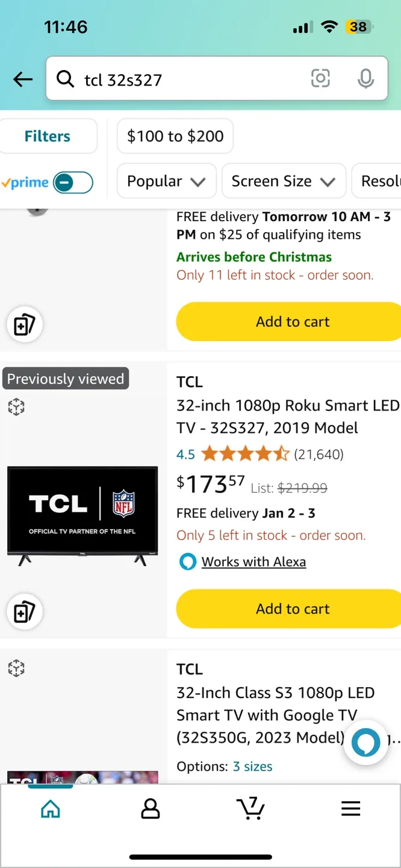View the shopping cart with 7 items
This screenshot has height=868, width=401.
coord(250,809)
